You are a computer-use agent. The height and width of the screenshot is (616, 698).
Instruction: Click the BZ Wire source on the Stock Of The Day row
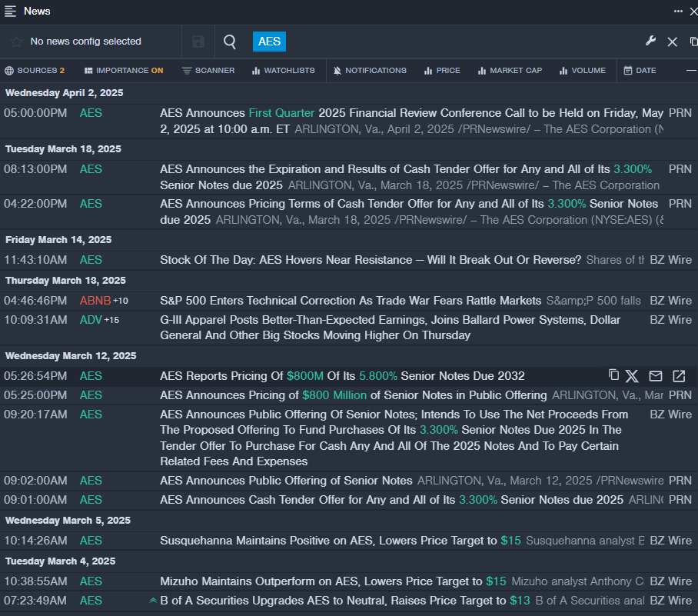[671, 260]
